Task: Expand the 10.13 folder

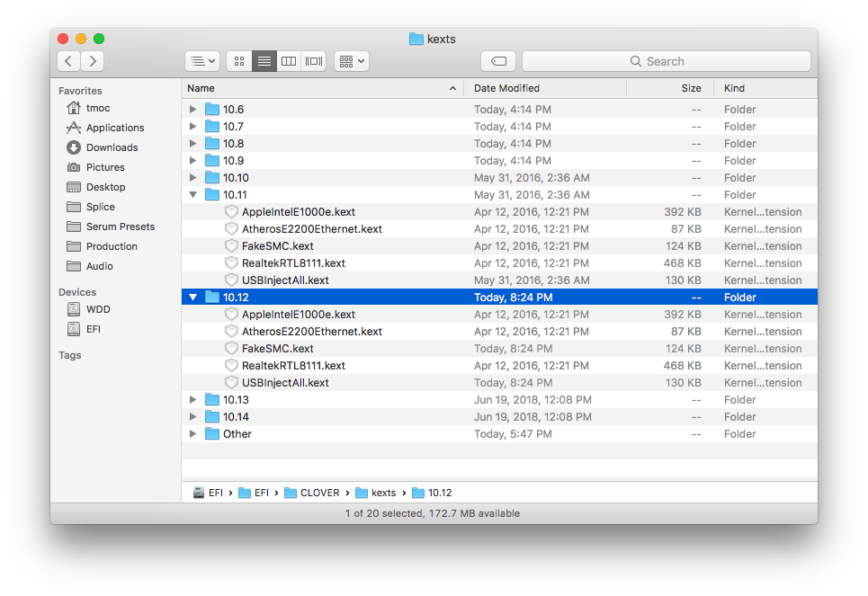Action: click(x=192, y=399)
